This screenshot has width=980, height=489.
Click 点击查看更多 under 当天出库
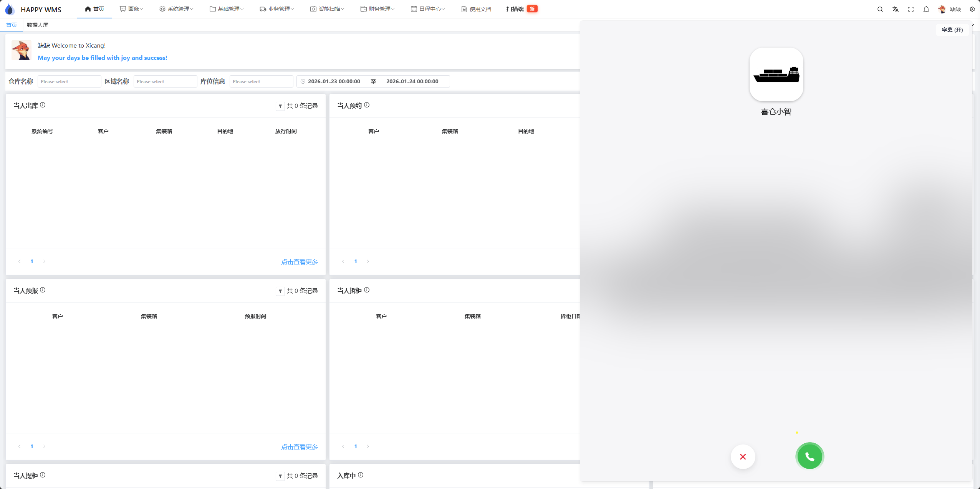point(299,261)
